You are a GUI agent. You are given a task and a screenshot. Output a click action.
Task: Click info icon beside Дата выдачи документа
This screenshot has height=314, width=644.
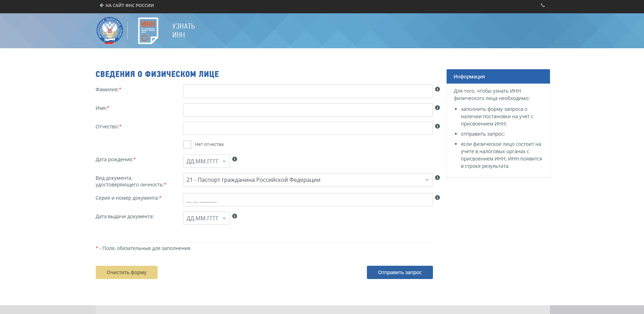point(235,216)
